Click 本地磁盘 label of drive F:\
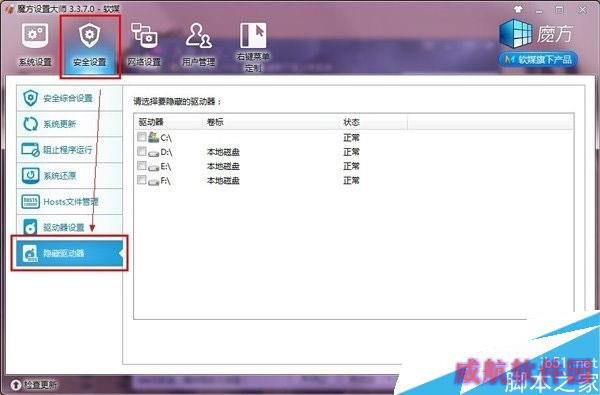The width and height of the screenshot is (600, 395). click(223, 180)
